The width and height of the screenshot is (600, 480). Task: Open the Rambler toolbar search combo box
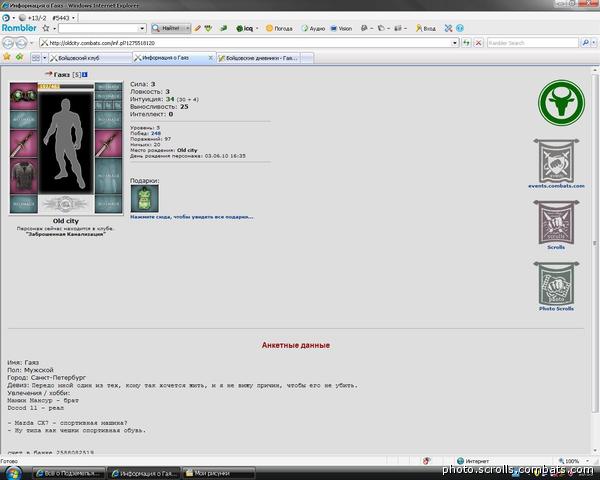(x=102, y=28)
